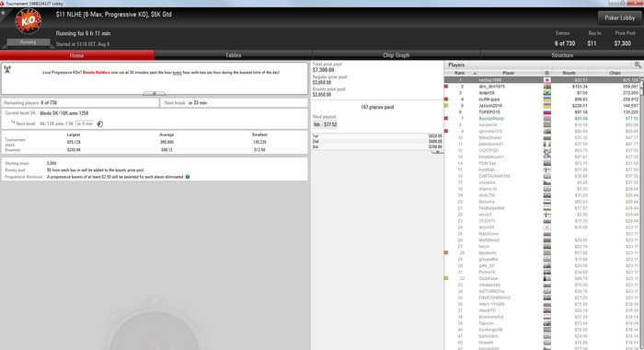This screenshot has height=350, width=644.
Task: Click total prize pool $7,300.00
Action: pos(323,70)
